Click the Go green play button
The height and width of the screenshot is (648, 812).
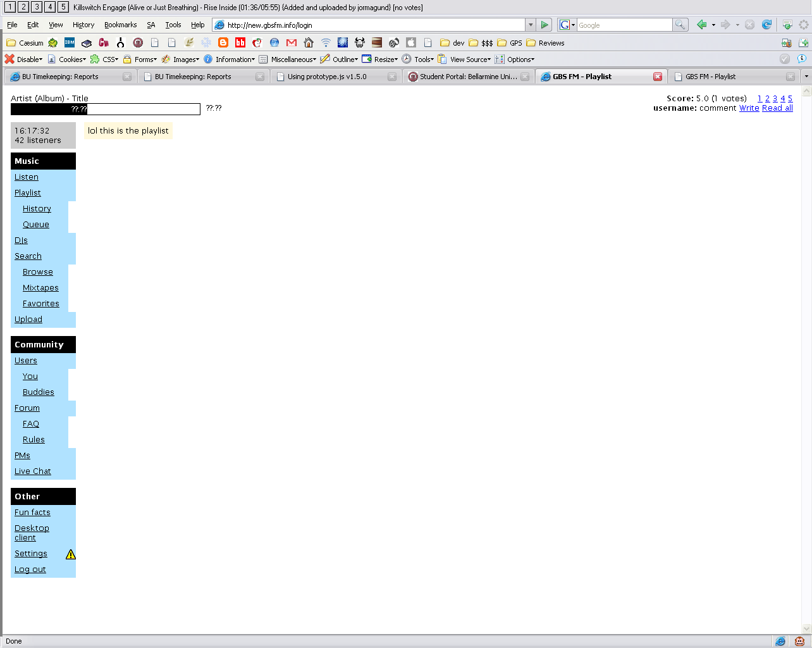click(x=544, y=25)
